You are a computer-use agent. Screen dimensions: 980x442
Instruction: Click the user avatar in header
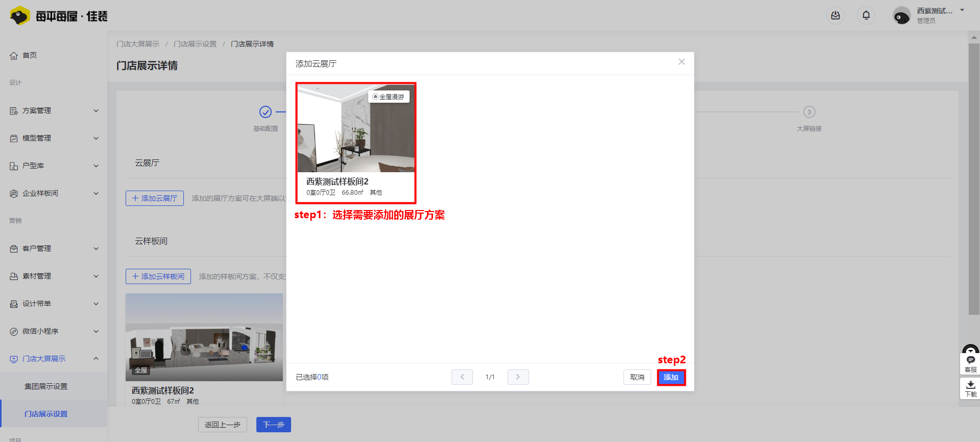coord(901,16)
